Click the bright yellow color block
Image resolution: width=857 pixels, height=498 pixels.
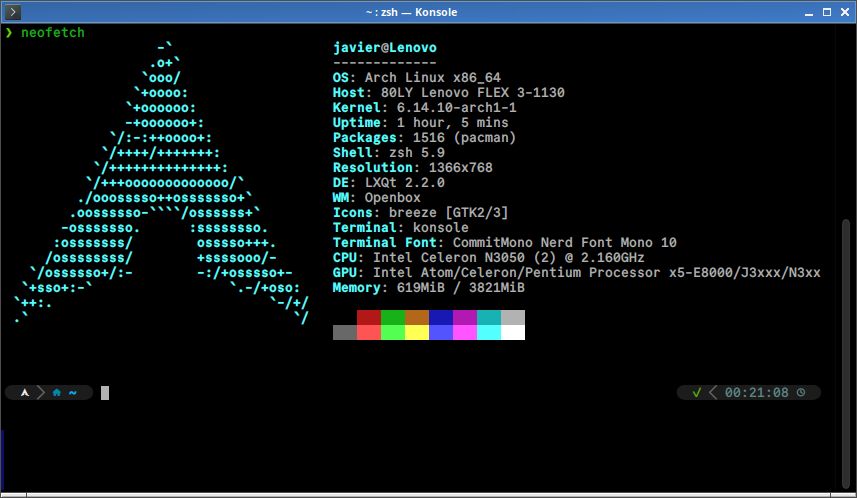(417, 332)
